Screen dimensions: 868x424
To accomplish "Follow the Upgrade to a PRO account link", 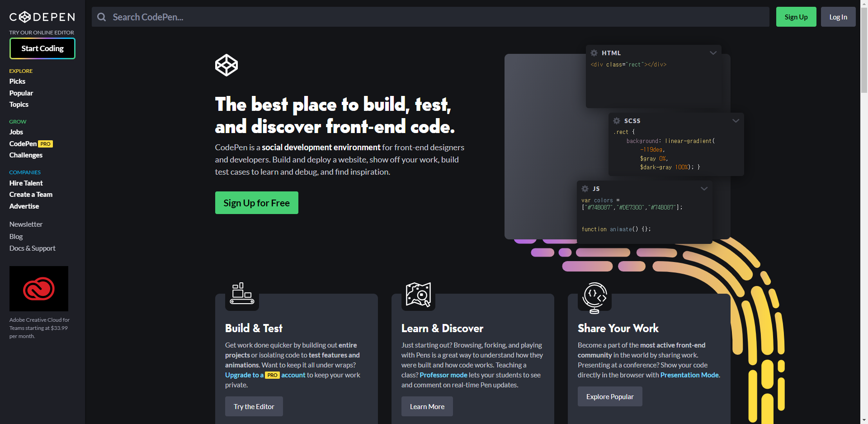I will pyautogui.click(x=265, y=375).
